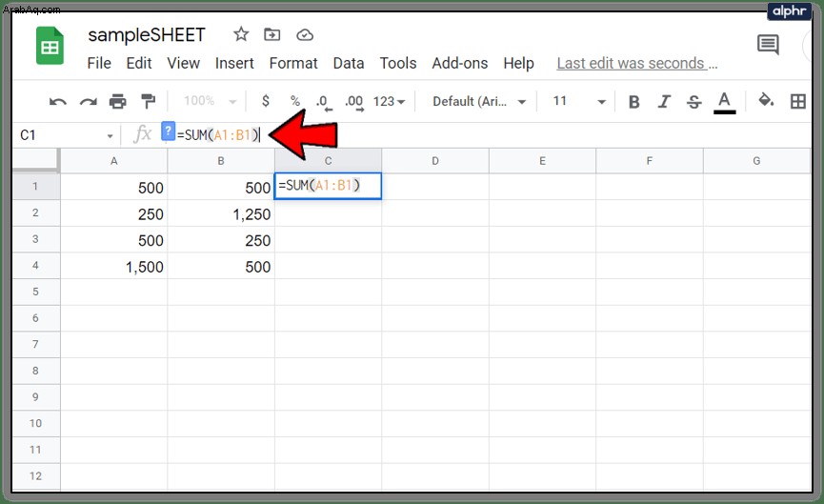The image size is (824, 504).
Task: Click the undo arrow icon
Action: point(58,101)
